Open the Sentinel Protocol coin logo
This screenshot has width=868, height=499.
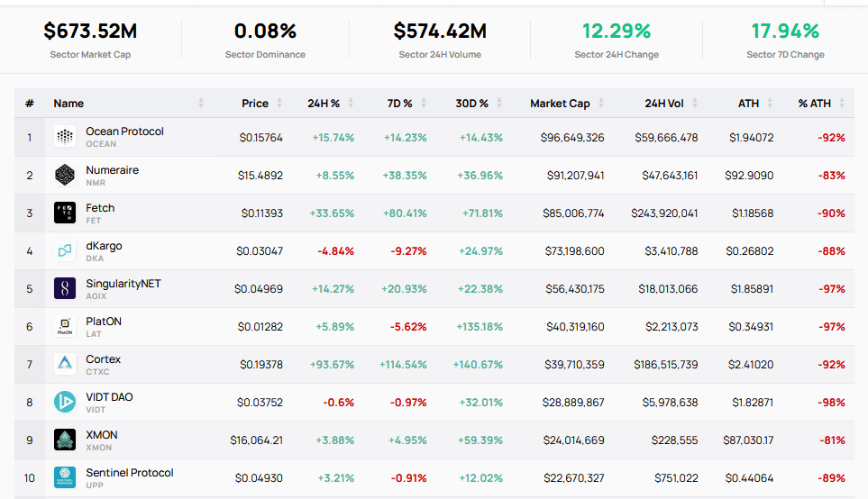point(65,477)
